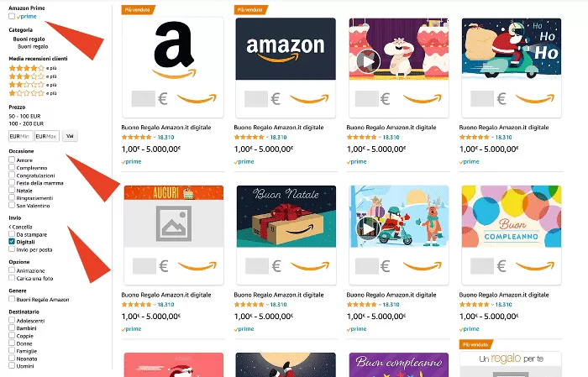Open the Buon Natale gift box card title

pyautogui.click(x=285, y=294)
